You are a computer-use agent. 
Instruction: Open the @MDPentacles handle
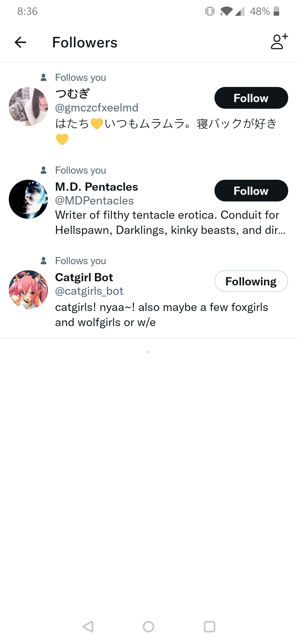coord(94,201)
